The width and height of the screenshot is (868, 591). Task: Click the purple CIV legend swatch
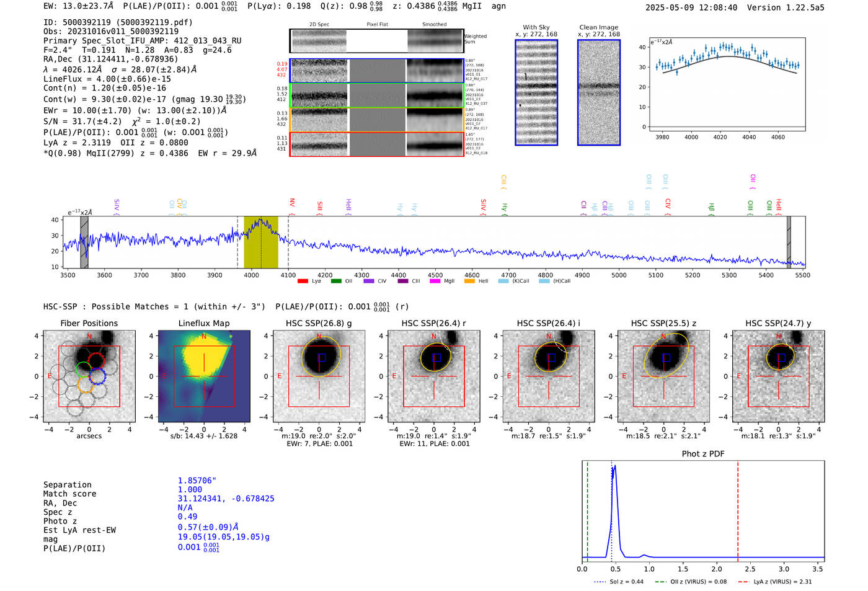369,281
